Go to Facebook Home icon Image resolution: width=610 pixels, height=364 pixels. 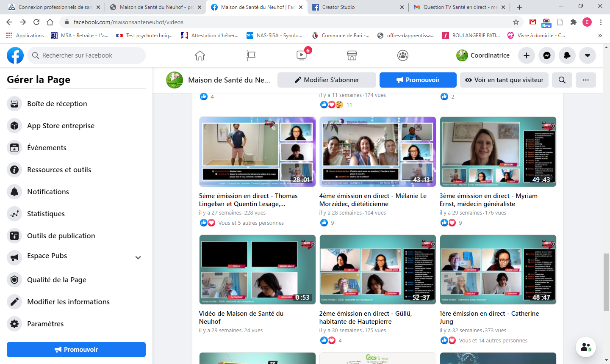point(200,55)
